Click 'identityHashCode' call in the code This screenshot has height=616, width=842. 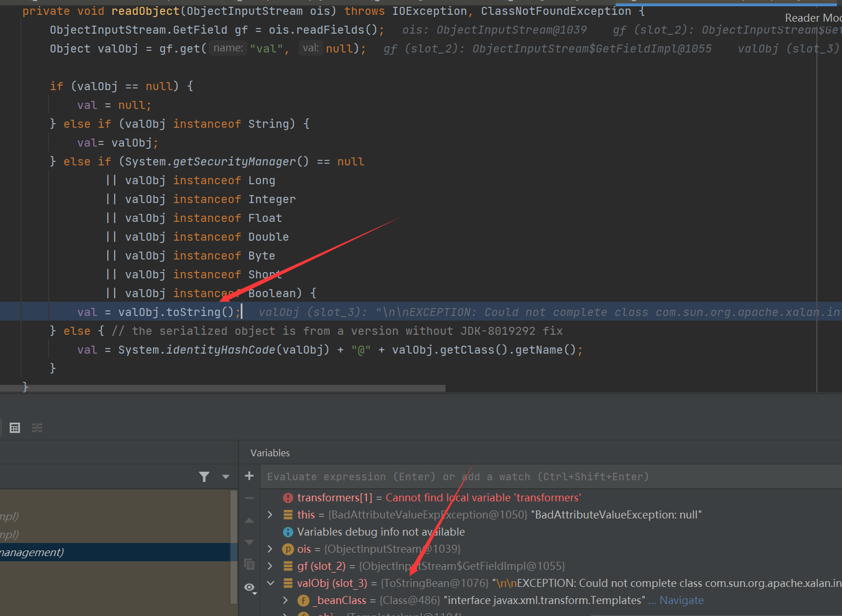(221, 350)
